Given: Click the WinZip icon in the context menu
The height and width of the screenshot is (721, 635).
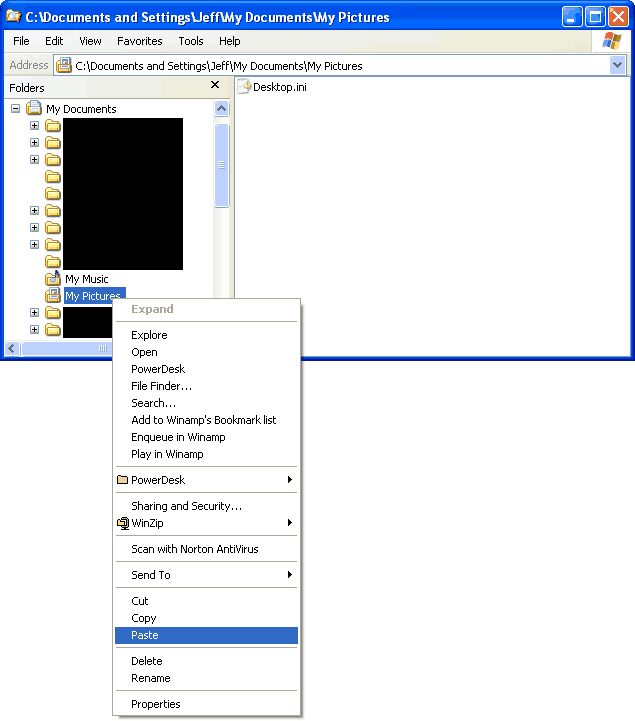Looking at the screenshot, I should [123, 523].
